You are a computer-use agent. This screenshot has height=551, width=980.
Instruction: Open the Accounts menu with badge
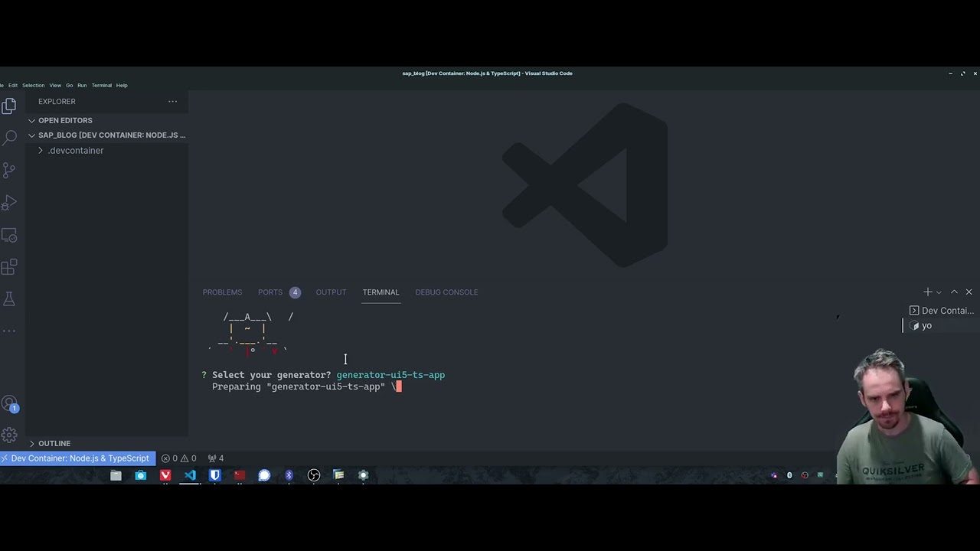coord(9,403)
